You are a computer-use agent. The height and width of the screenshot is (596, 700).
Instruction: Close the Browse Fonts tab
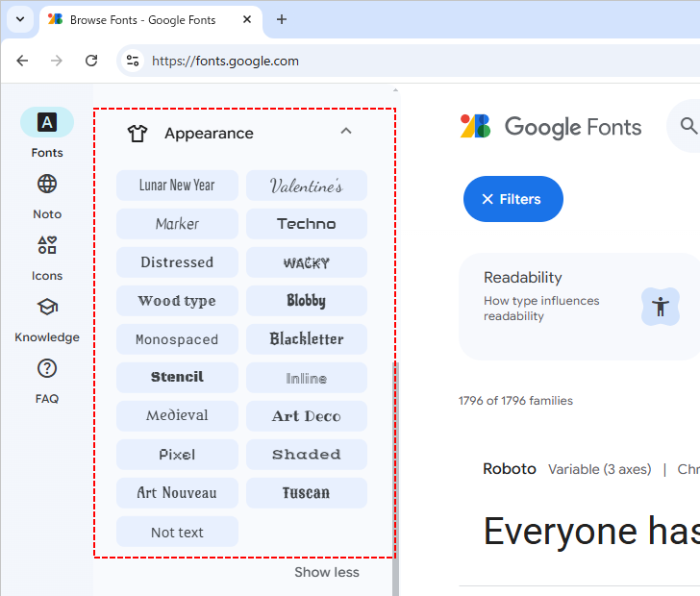tap(247, 19)
